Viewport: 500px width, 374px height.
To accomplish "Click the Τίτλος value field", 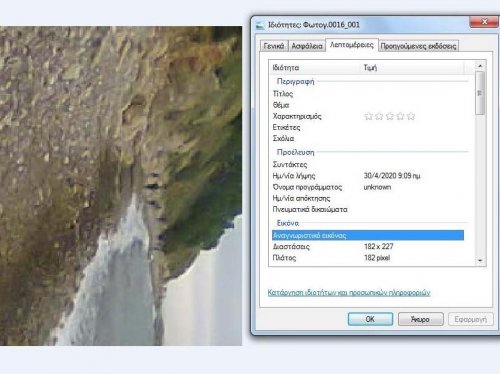I will point(413,94).
